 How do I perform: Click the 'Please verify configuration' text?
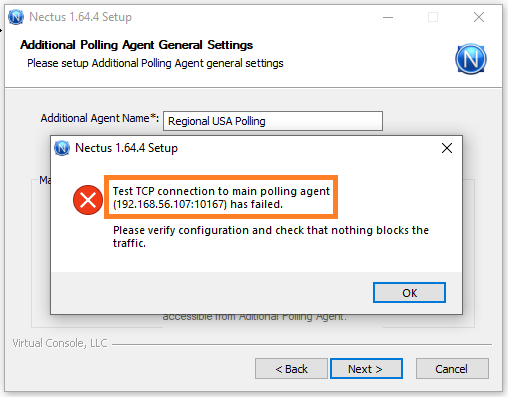271,237
